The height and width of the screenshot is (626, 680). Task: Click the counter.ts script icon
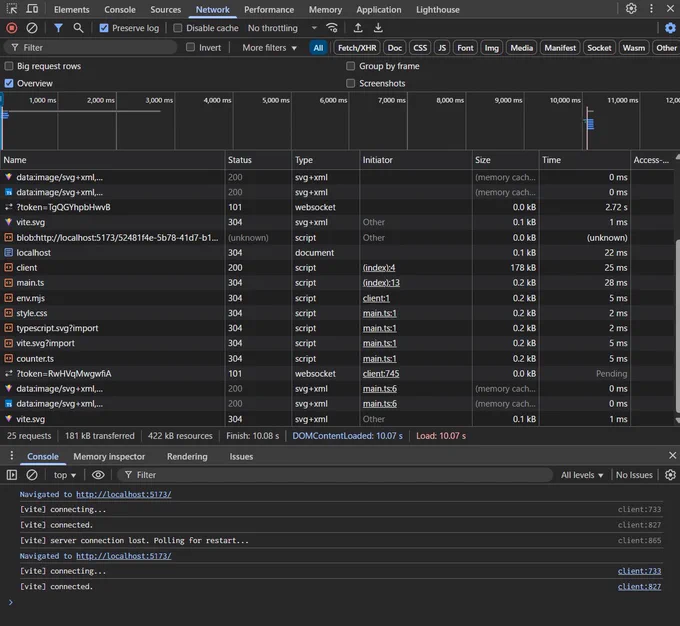(8, 359)
